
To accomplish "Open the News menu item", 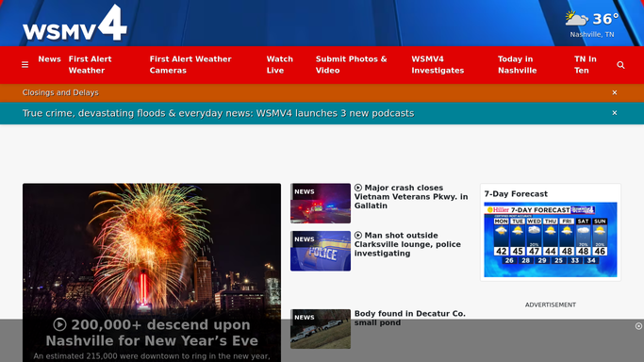I will [x=49, y=59].
